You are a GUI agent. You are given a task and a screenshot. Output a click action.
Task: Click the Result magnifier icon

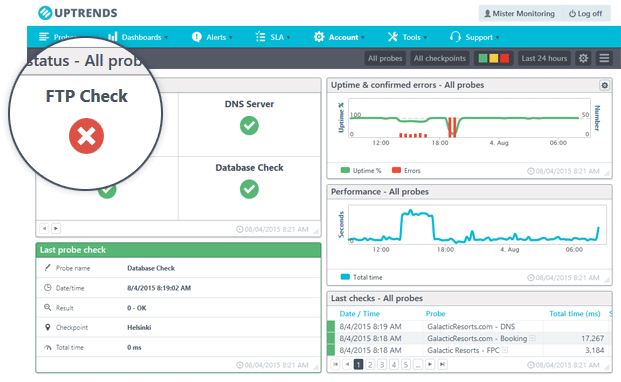[x=47, y=307]
